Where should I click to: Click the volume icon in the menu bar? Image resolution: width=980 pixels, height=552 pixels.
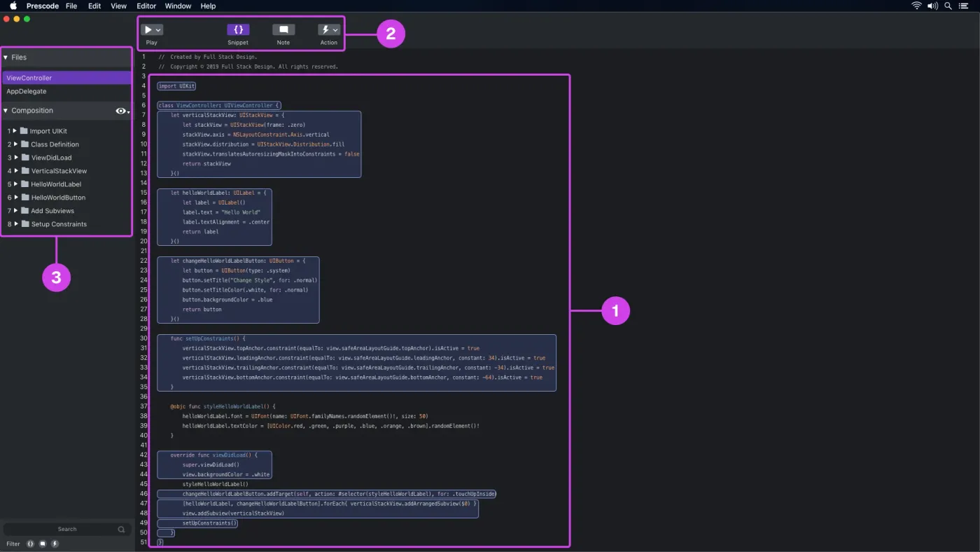pyautogui.click(x=932, y=6)
